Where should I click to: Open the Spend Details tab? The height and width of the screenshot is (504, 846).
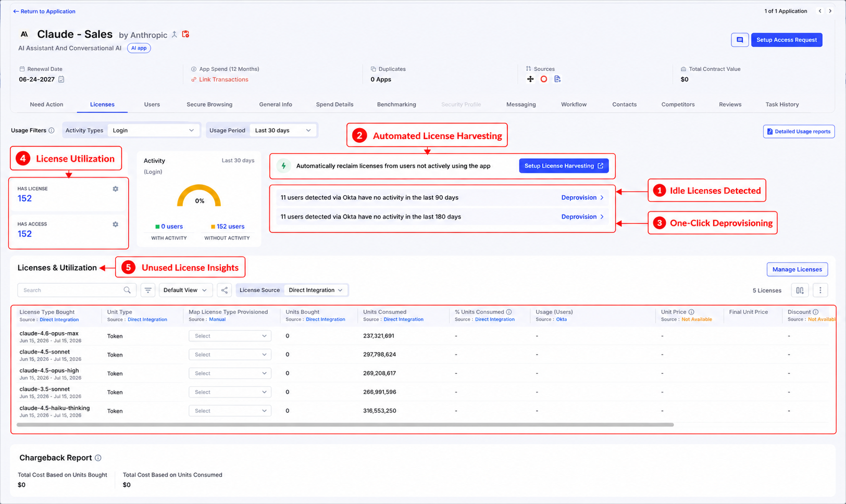pos(334,105)
